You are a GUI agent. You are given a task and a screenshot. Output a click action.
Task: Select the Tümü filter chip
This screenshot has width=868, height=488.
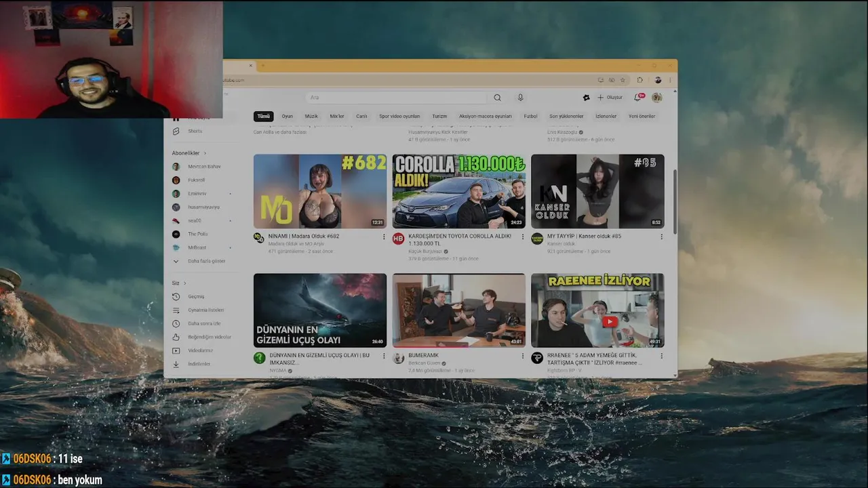pyautogui.click(x=263, y=116)
